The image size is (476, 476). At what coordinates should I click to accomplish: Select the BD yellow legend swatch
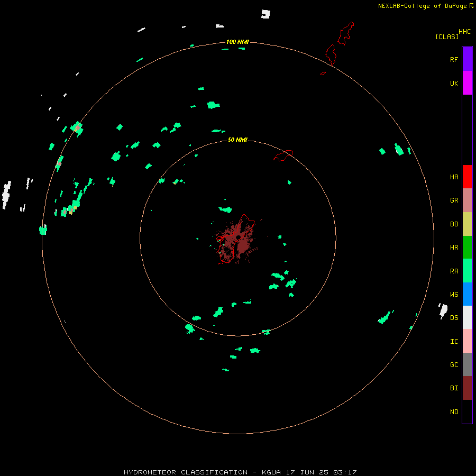(x=467, y=224)
